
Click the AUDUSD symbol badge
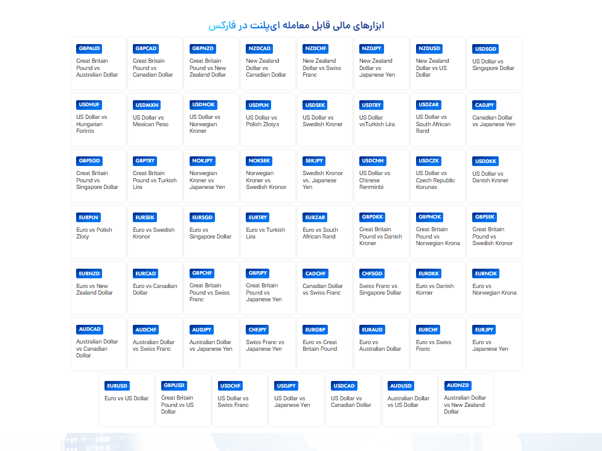[400, 386]
